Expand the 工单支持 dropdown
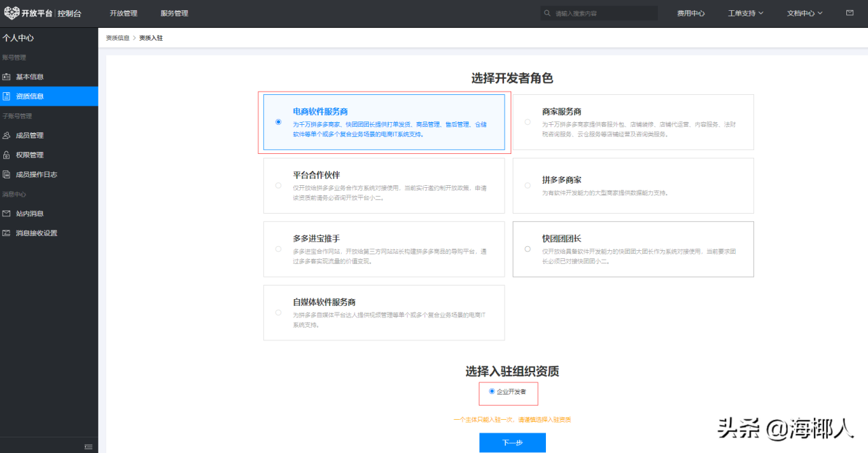Screen dimensions: 868x453 [x=745, y=12]
